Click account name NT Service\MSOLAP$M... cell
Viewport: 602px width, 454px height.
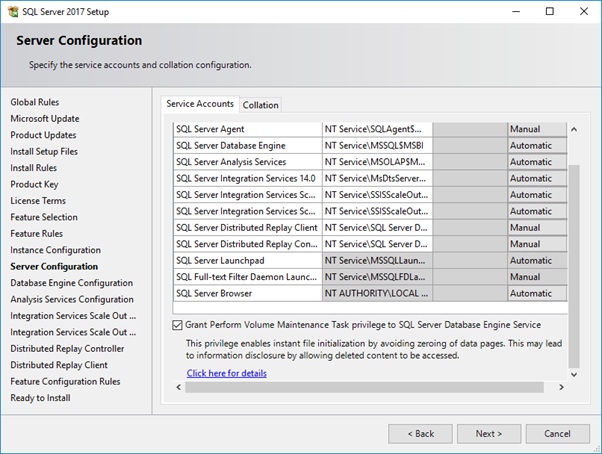377,162
